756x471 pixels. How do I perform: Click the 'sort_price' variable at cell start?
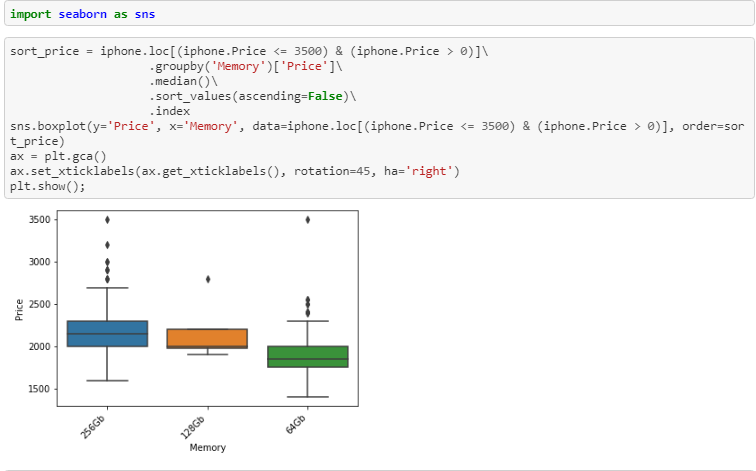pos(44,51)
